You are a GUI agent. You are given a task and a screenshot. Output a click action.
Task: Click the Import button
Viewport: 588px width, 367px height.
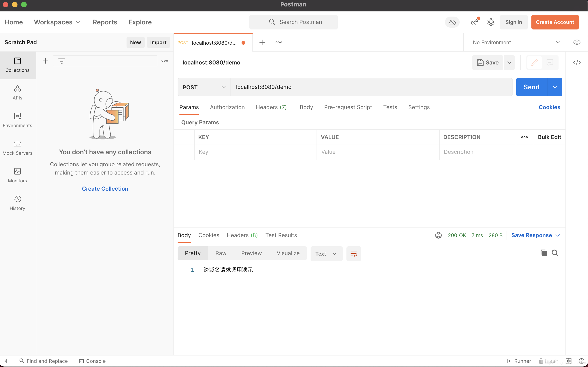tap(158, 42)
